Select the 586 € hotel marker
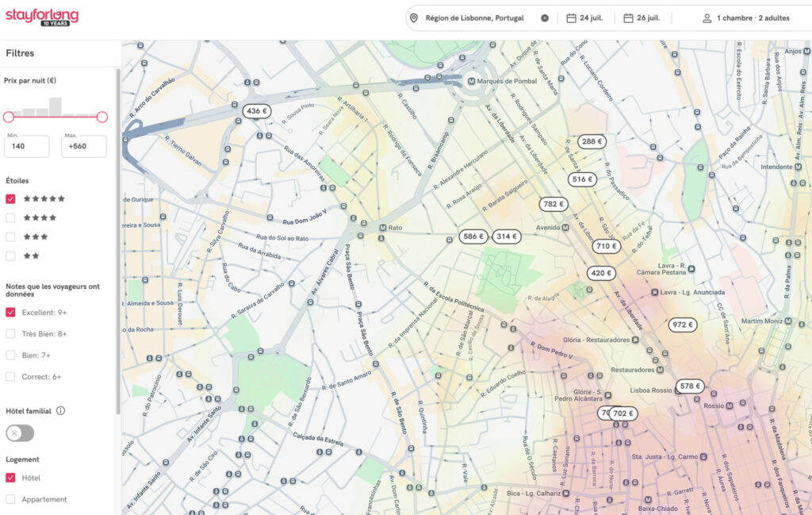Image resolution: width=812 pixels, height=515 pixels. (473, 236)
